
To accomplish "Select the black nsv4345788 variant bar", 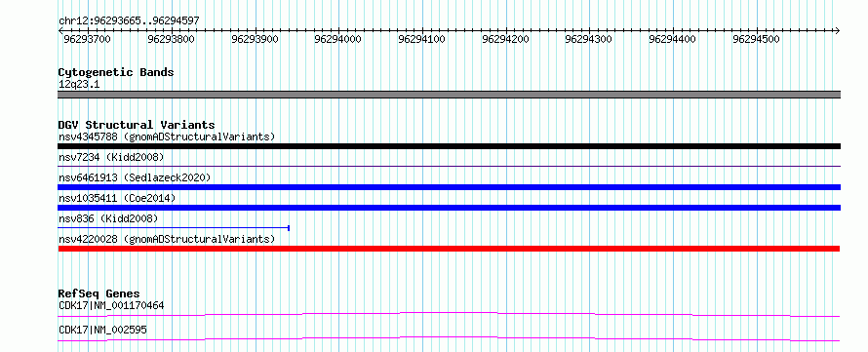I will pos(449,146).
